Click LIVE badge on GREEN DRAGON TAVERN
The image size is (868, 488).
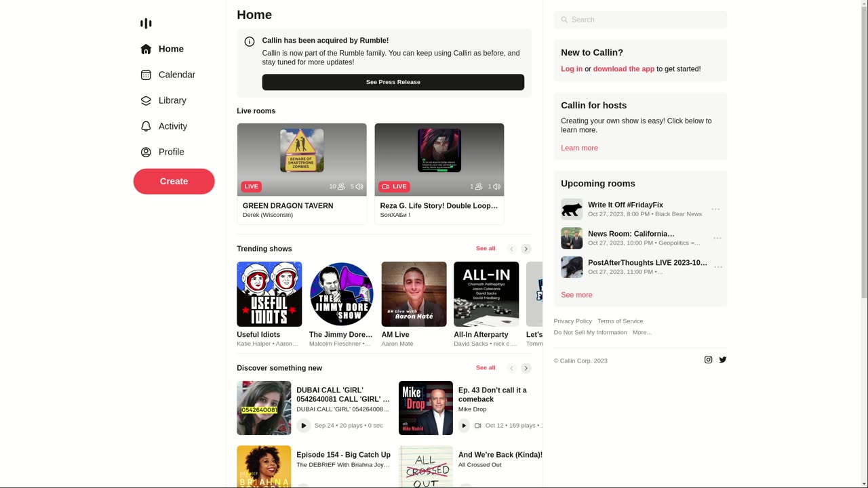point(251,186)
